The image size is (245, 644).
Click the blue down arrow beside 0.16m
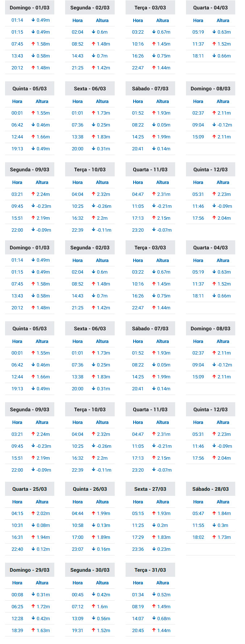click(94, 549)
